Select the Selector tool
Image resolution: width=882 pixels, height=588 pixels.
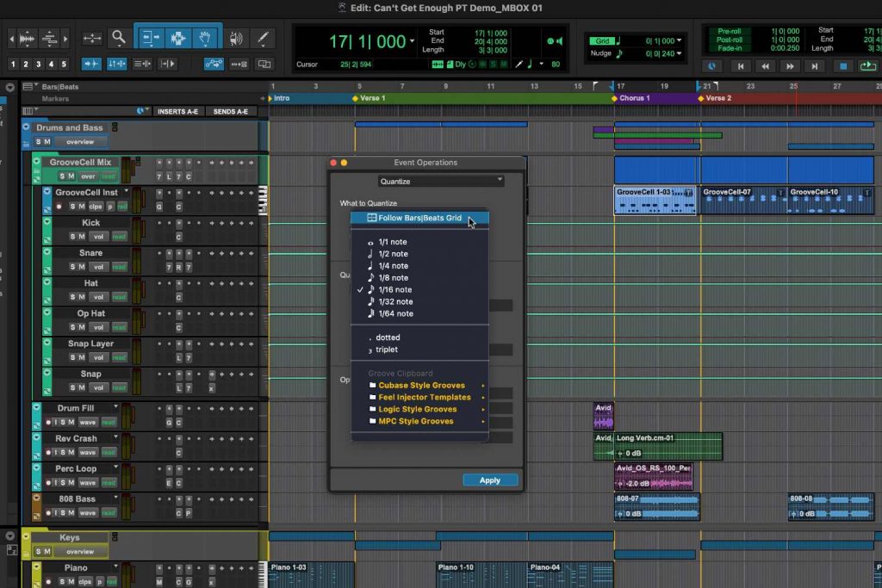pos(177,38)
